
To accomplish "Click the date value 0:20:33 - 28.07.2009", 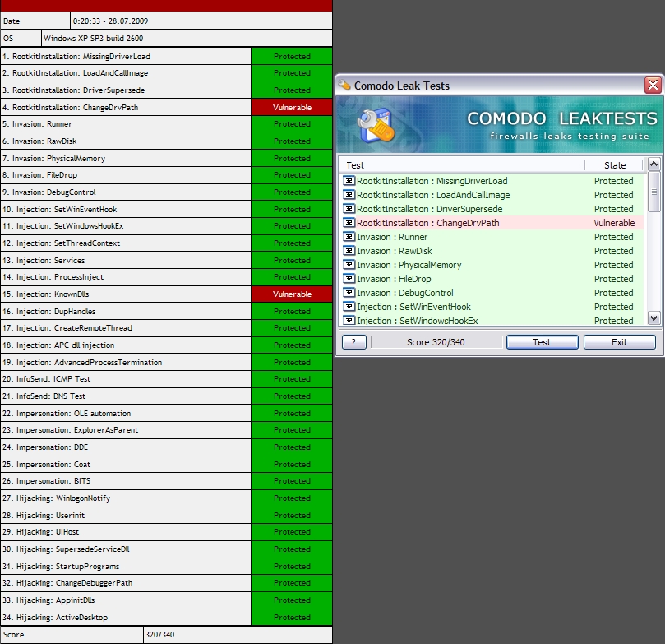I will (110, 21).
